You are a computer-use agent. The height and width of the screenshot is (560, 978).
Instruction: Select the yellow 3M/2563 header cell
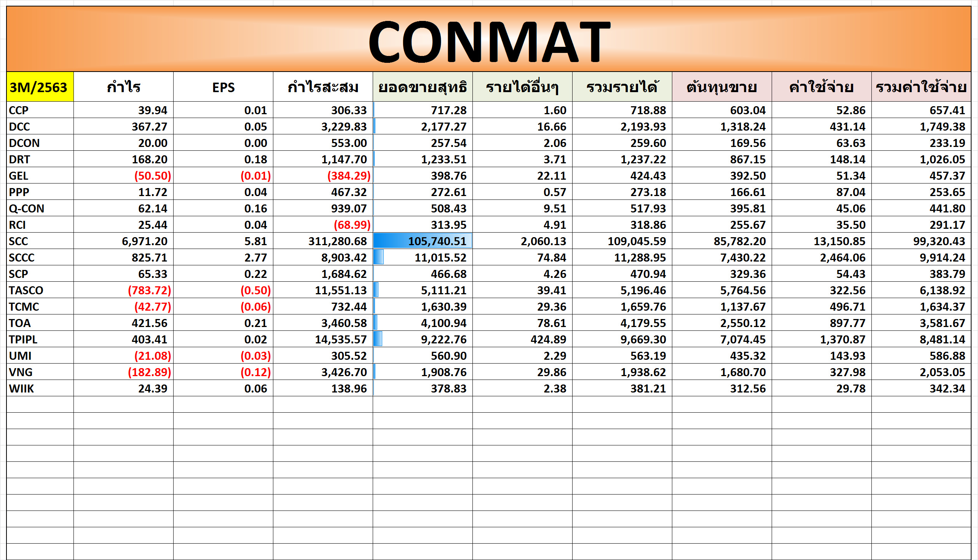(x=40, y=87)
